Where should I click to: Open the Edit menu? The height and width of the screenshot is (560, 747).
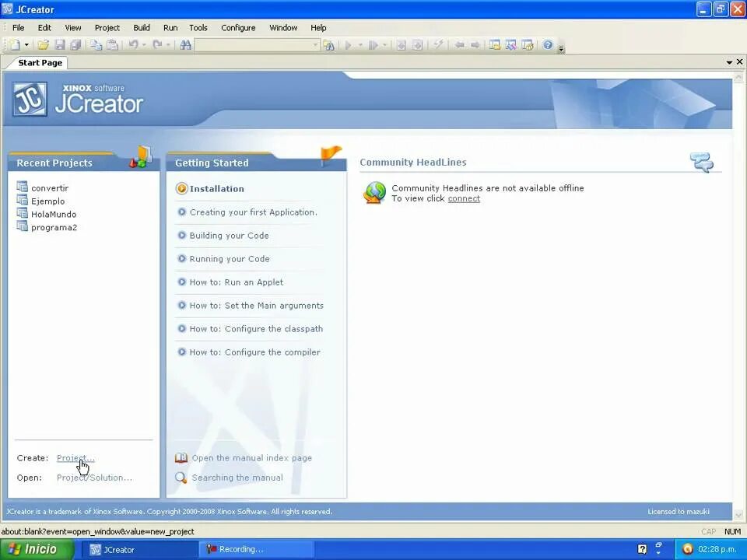point(44,28)
